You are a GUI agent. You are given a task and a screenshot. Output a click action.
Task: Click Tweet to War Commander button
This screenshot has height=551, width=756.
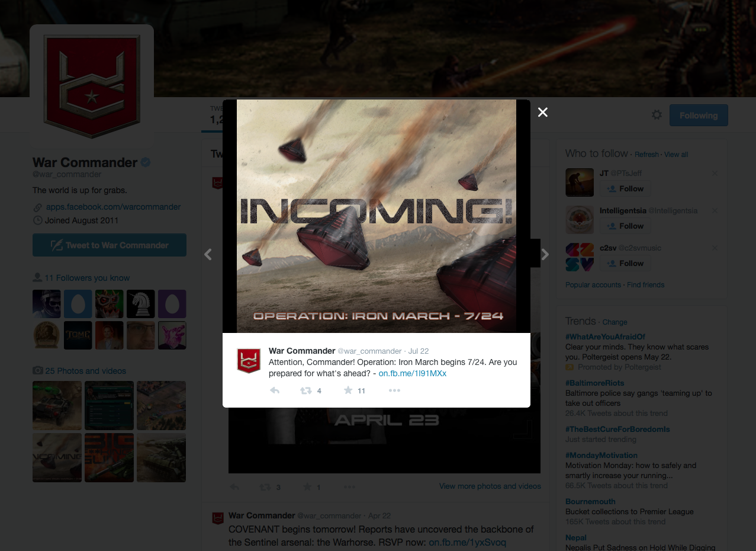110,245
